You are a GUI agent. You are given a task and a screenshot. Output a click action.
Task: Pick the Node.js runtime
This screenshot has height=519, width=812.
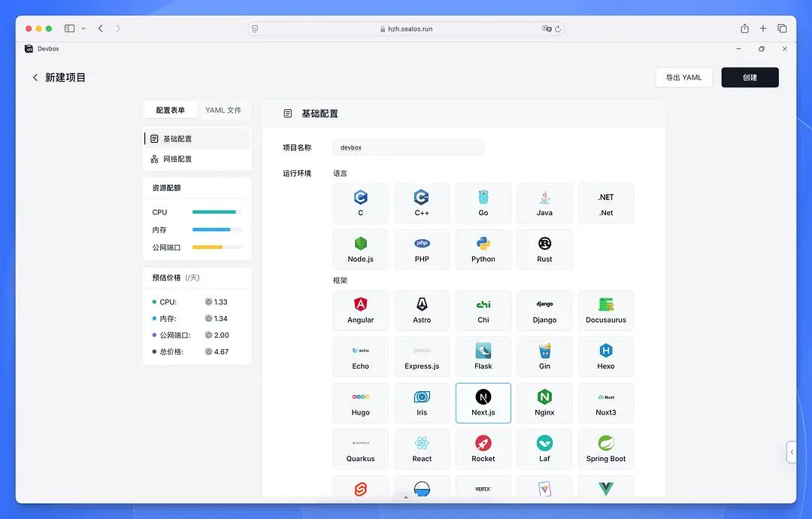(360, 250)
